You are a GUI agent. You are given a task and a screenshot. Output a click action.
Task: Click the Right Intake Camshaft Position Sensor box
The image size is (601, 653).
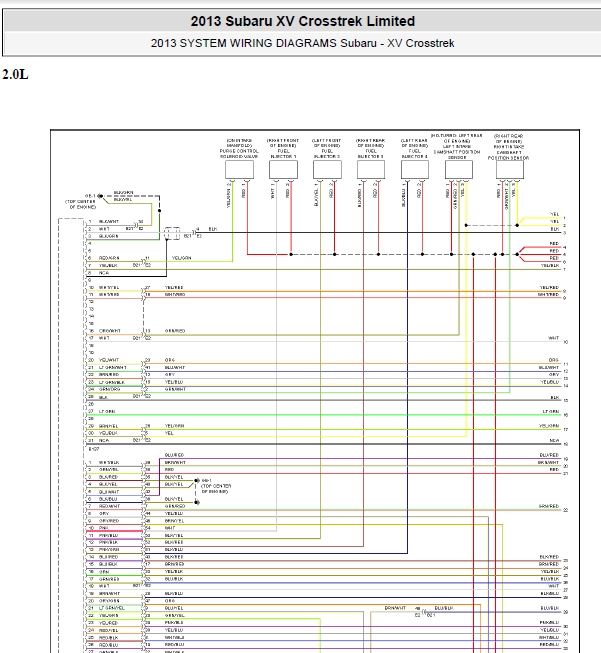click(510, 169)
